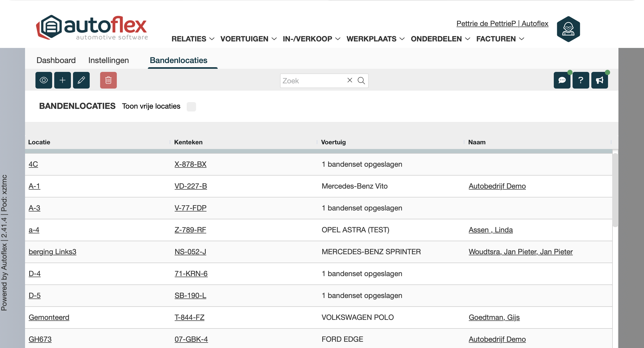The image size is (644, 348).
Task: Click the pencil edit icon
Action: [x=81, y=80]
